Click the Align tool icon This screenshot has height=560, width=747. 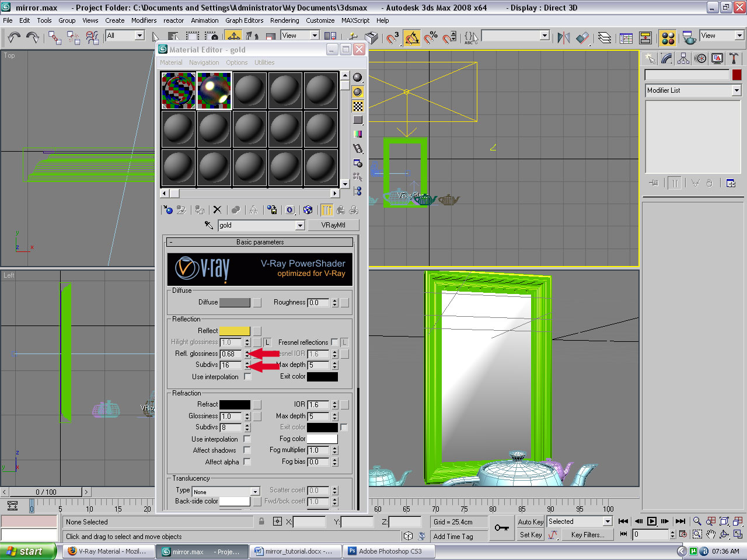(x=582, y=38)
